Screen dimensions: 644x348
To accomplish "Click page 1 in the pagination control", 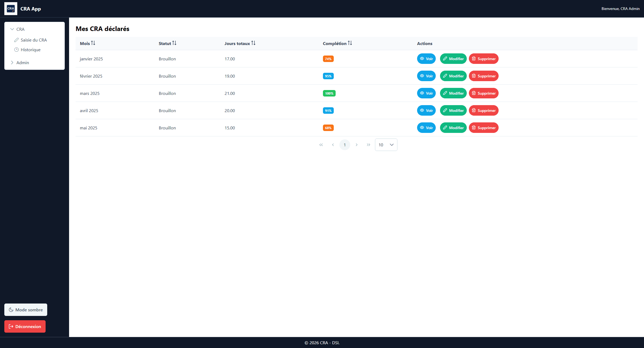I will point(345,145).
